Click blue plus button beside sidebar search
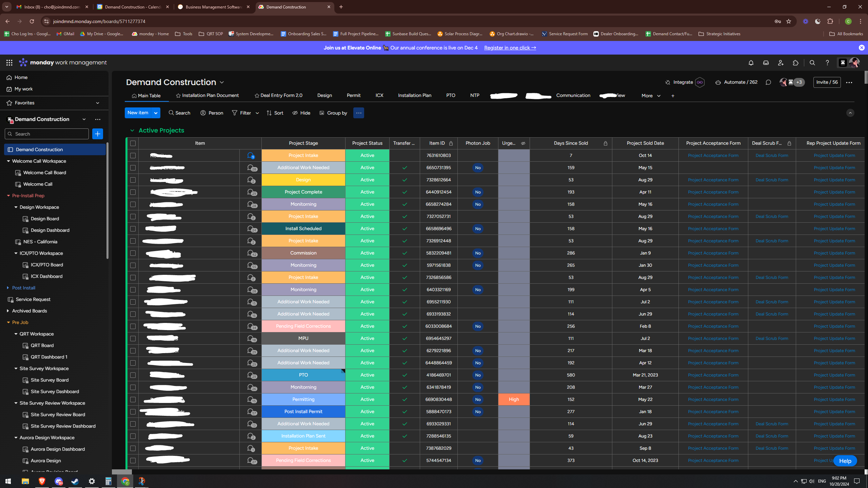The width and height of the screenshot is (868, 488). click(x=97, y=134)
